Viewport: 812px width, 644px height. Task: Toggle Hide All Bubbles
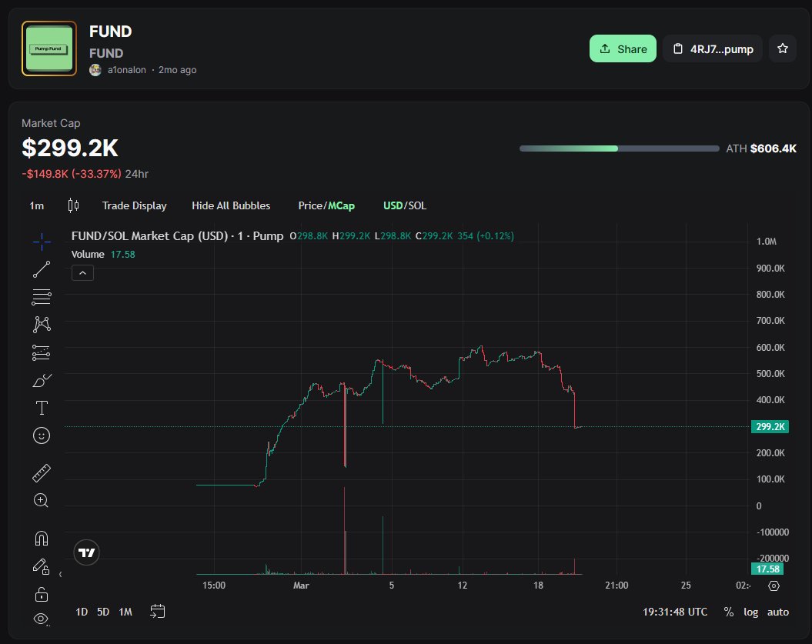coord(231,205)
